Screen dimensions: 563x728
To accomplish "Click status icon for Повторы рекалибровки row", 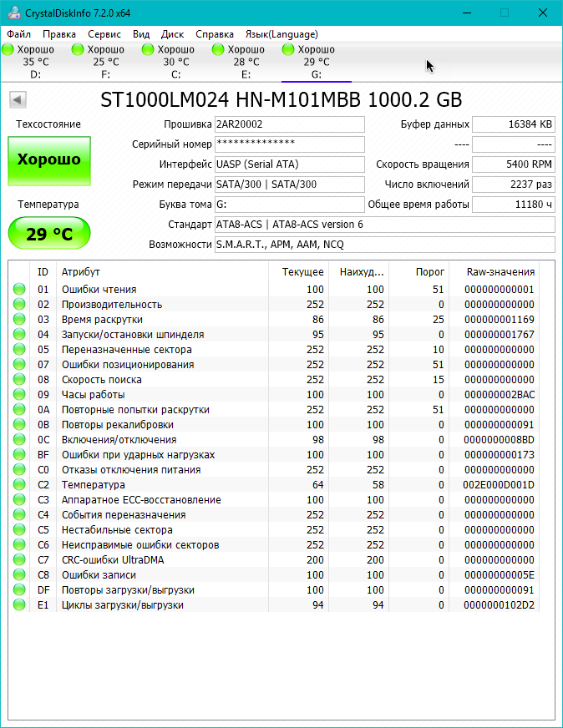I will pos(19,424).
